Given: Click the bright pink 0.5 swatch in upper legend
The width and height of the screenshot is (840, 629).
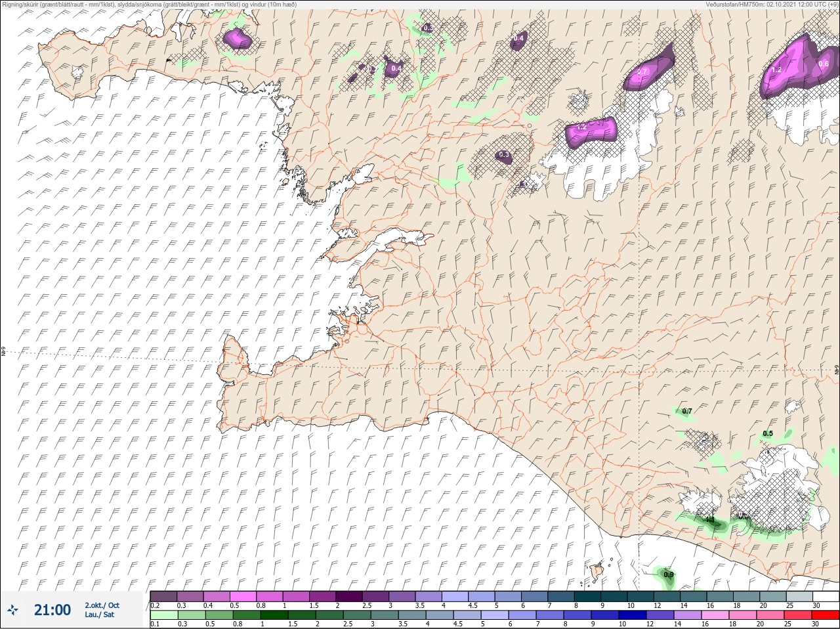Looking at the screenshot, I should click(x=243, y=596).
